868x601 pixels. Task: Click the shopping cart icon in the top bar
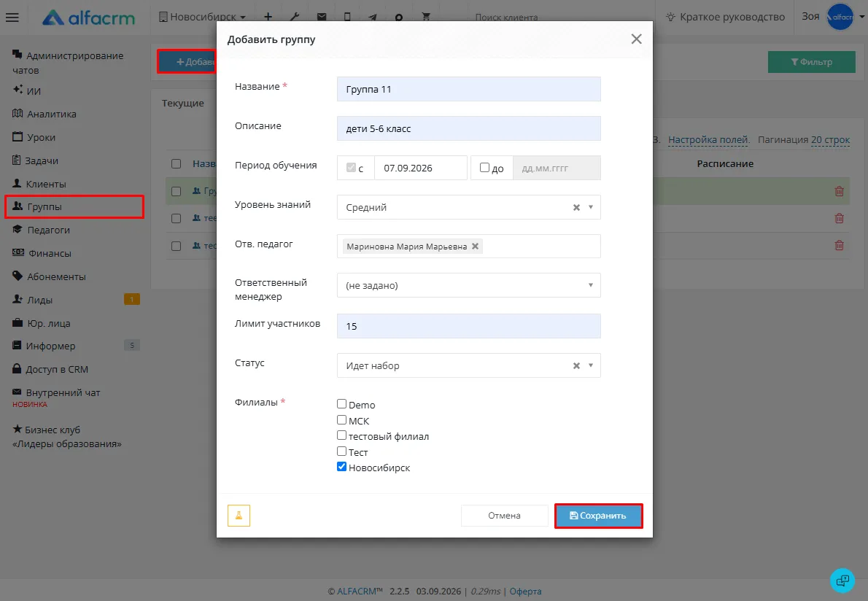point(426,18)
